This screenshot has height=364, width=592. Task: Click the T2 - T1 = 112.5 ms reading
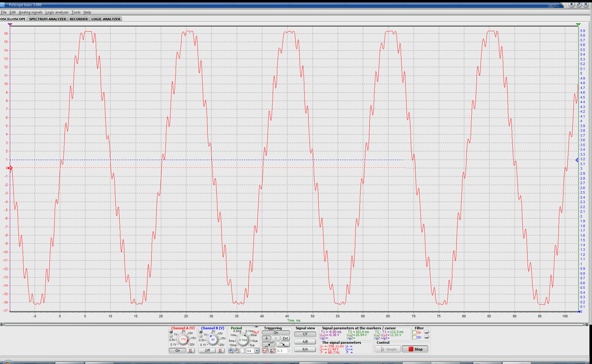tap(389, 332)
